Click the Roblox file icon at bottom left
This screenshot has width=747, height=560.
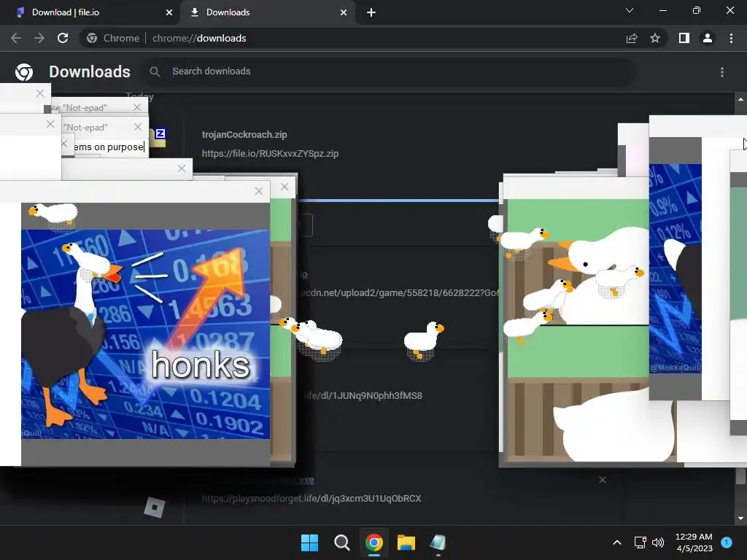pyautogui.click(x=155, y=507)
